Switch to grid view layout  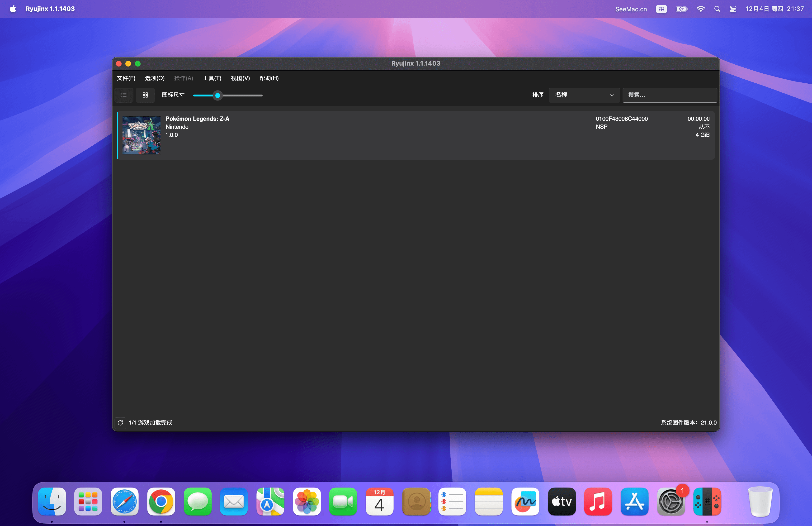pos(145,95)
